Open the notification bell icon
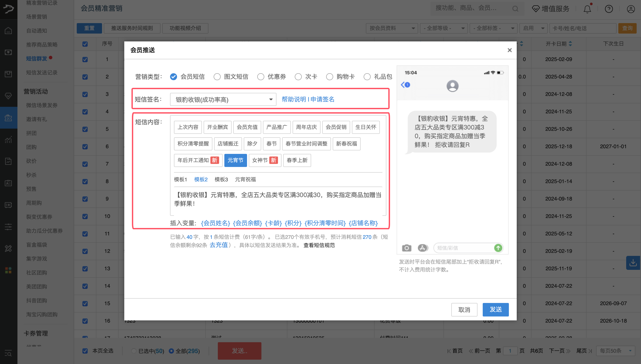641x364 pixels. (x=587, y=9)
